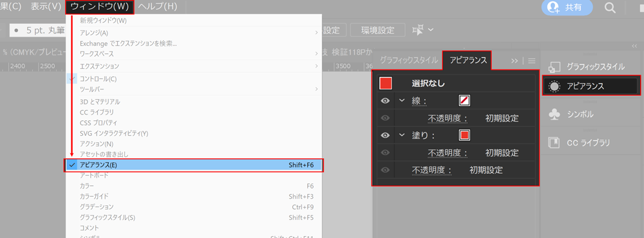Viewport: 644px width, 238px height.
Task: Choose アセットの書き出し menu item
Action: coord(193,154)
